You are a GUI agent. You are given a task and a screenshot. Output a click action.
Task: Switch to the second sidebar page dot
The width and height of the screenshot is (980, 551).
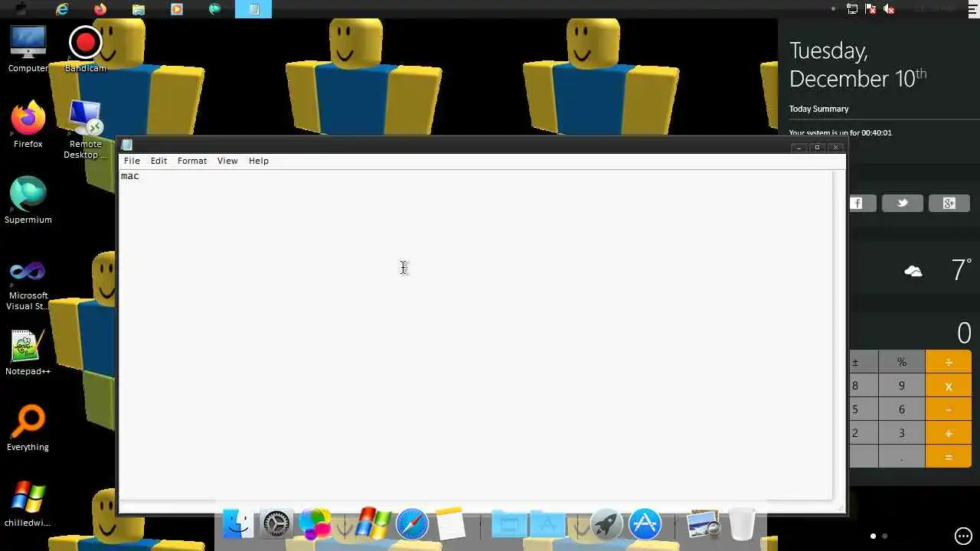pos(885,536)
